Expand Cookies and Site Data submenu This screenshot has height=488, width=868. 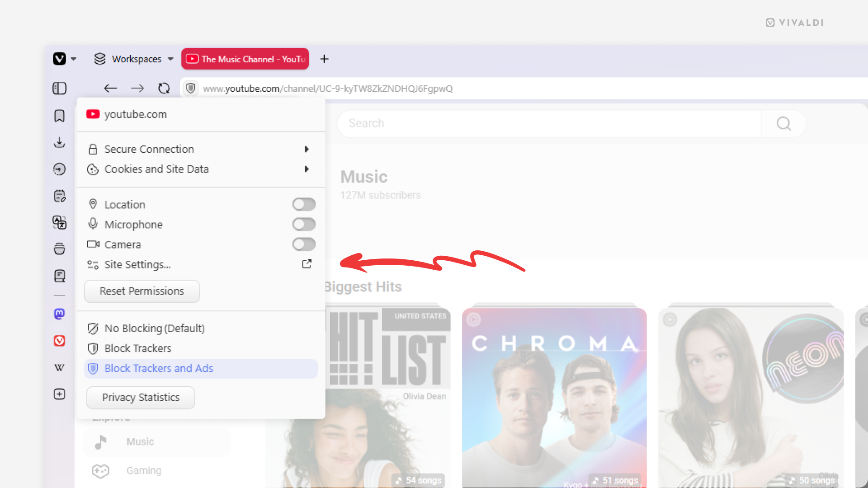(201, 169)
